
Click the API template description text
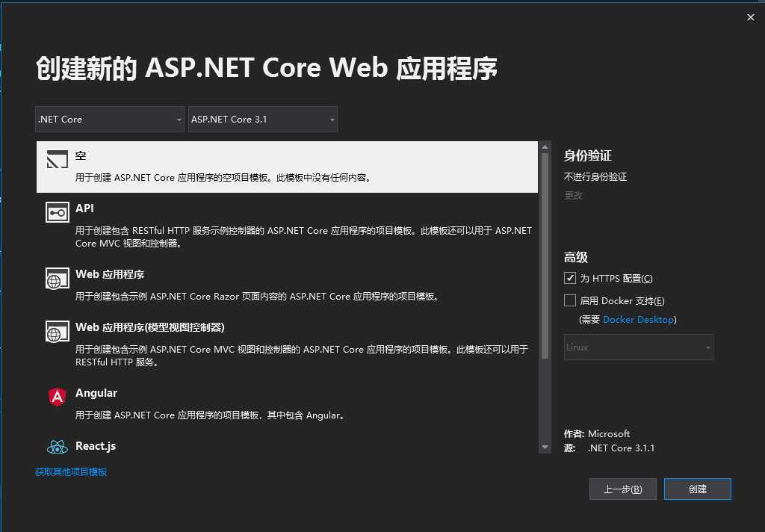(x=303, y=237)
